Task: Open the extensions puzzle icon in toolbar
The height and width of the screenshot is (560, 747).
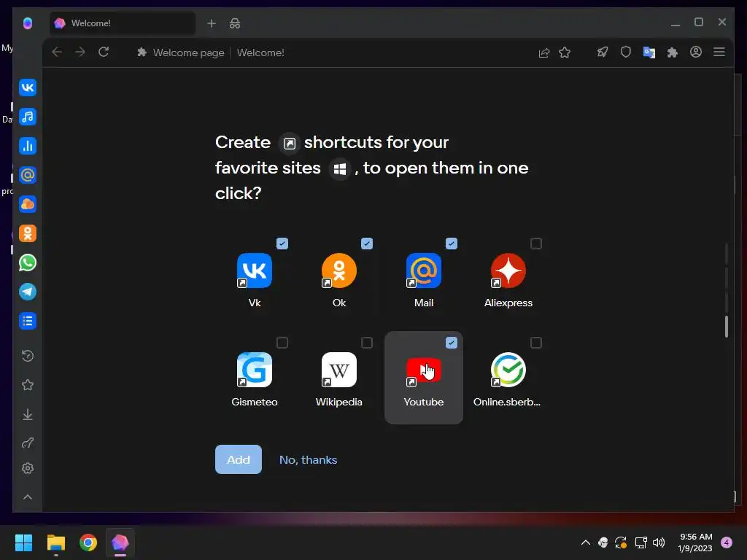Action: (672, 52)
